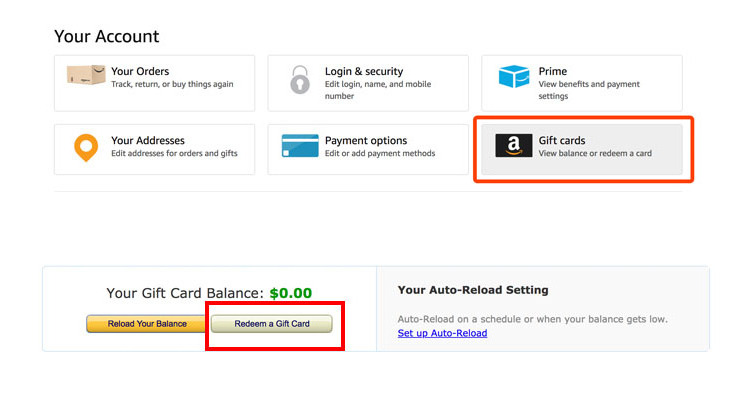Click the Prime blue box icon
750x400 pixels.
click(x=513, y=77)
